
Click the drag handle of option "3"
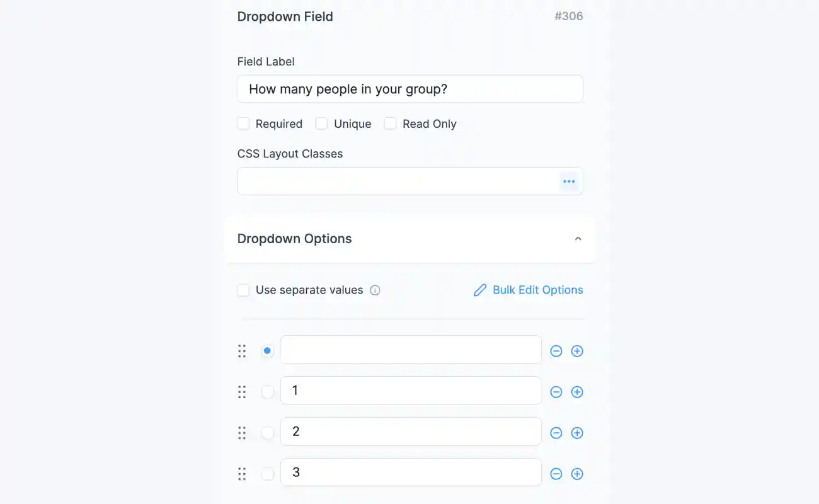242,473
